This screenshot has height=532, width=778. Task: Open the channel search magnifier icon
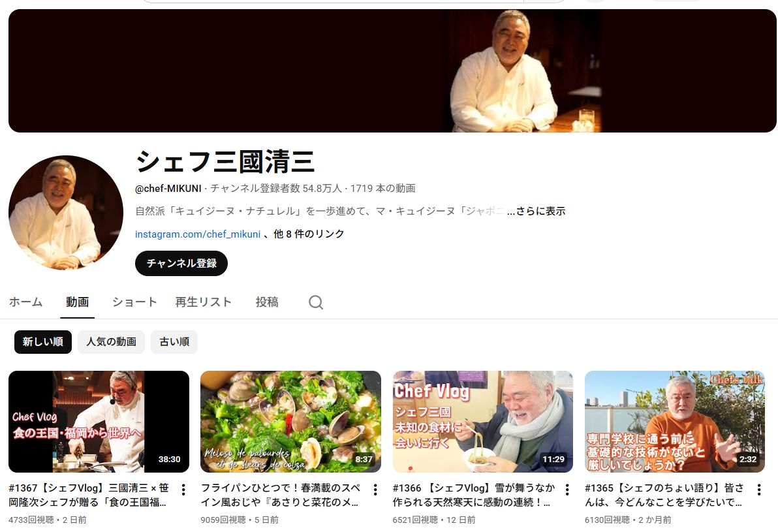315,302
